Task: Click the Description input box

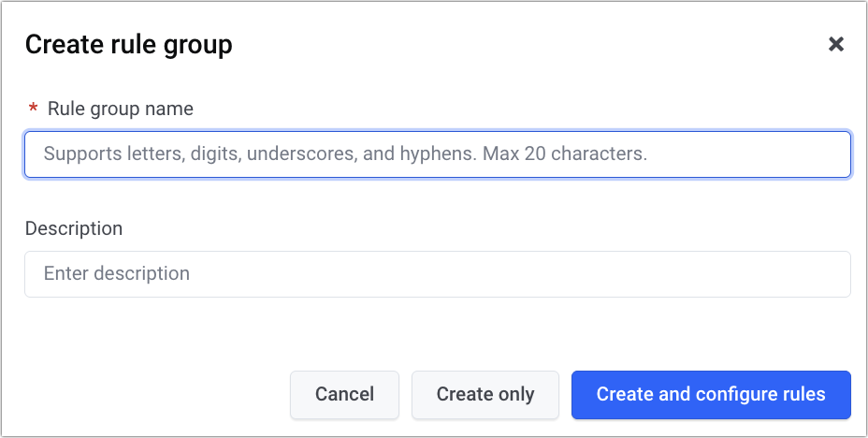Action: (x=437, y=274)
